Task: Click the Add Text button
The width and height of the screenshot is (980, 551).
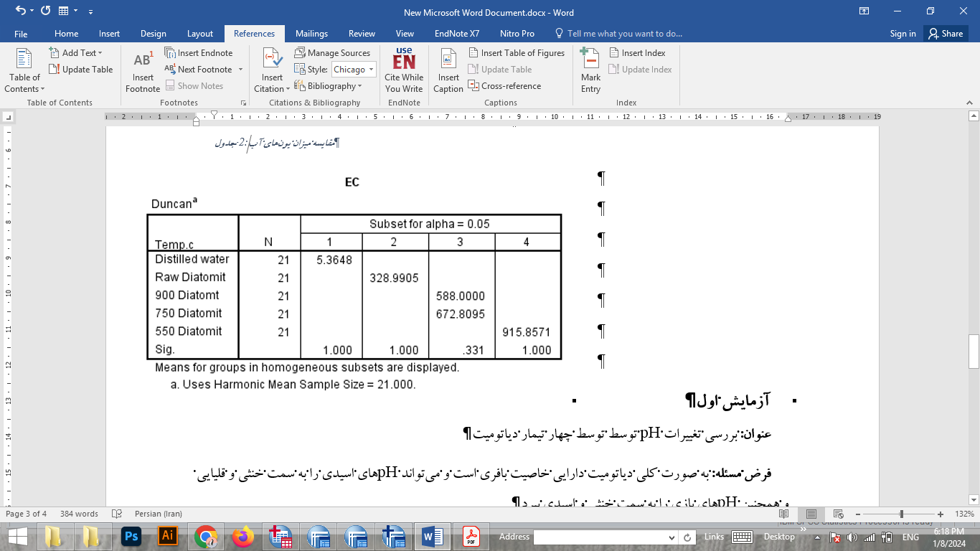Action: [75, 53]
